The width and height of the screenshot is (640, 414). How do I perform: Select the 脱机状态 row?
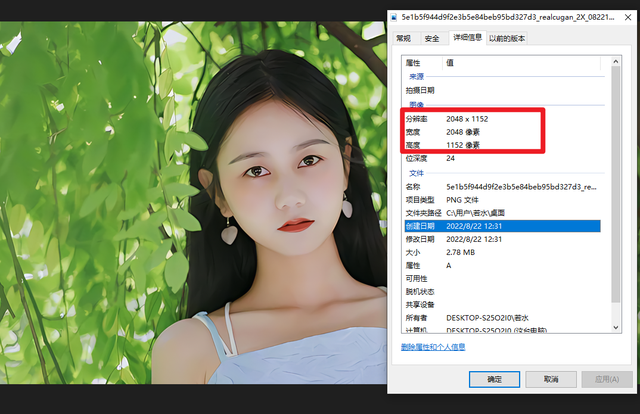[502, 292]
